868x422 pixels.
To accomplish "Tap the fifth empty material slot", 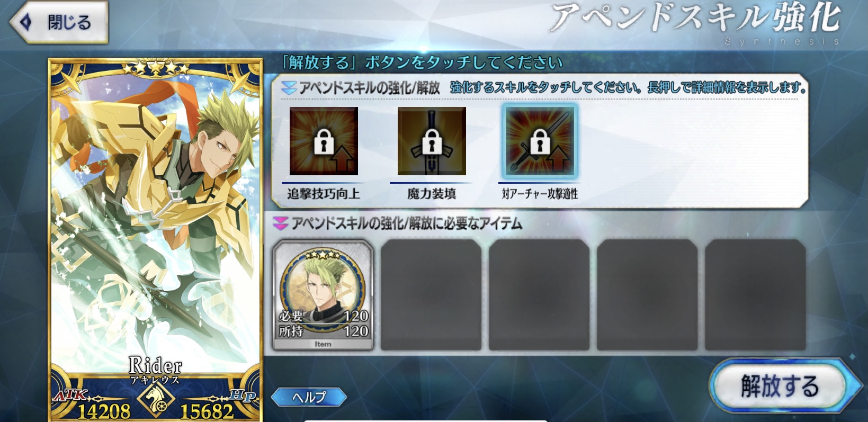I will tap(755, 294).
